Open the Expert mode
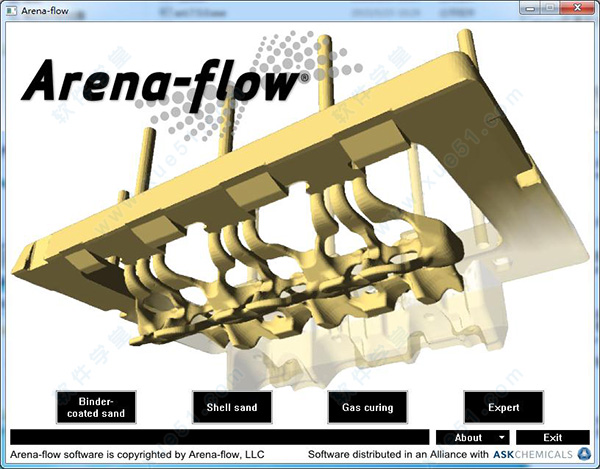Screen dimensions: 600x469 point(504,407)
